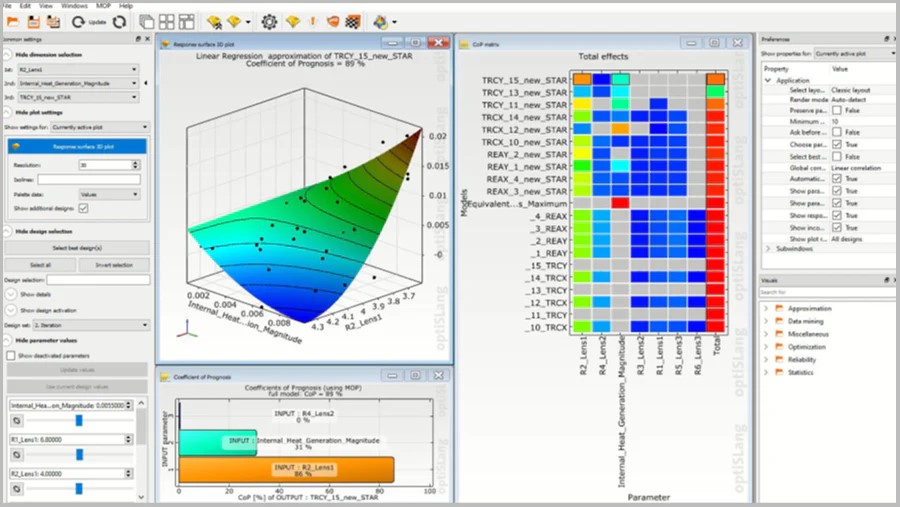Viewport: 900px width, 507px height.
Task: Toggle the Show additional designs checkbox
Action: [83, 208]
